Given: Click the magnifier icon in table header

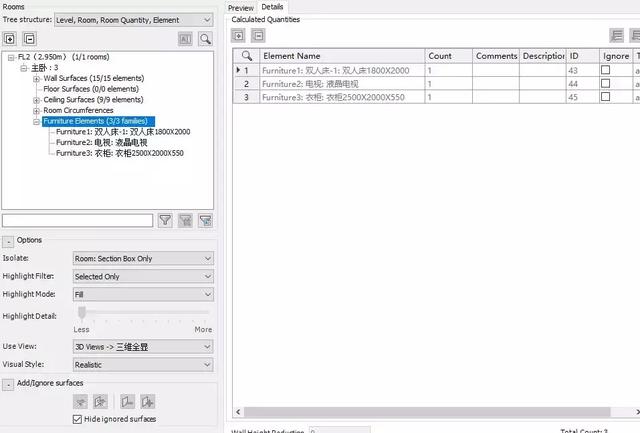Looking at the screenshot, I should point(245,56).
